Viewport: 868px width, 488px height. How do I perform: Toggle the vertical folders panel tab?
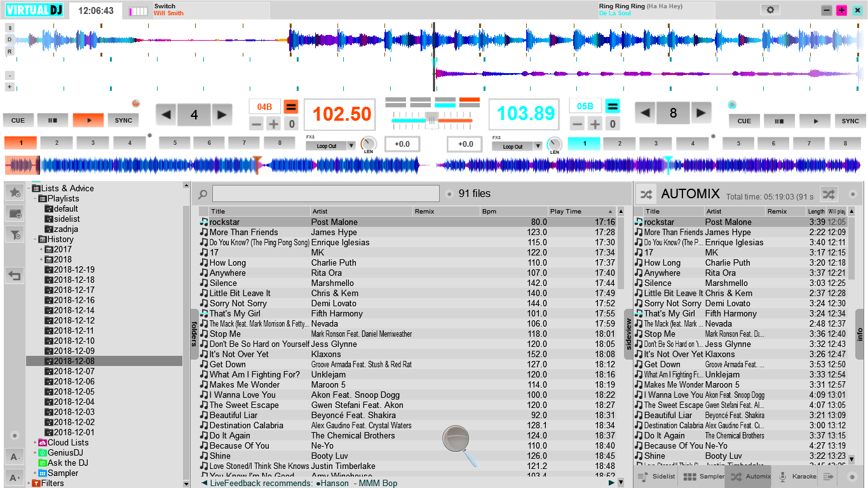tap(194, 334)
